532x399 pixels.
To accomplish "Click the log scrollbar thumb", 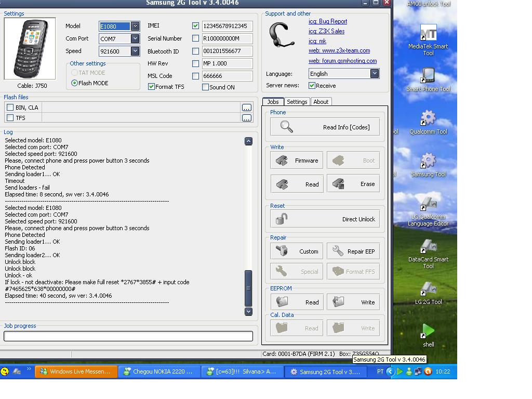I will click(248, 288).
